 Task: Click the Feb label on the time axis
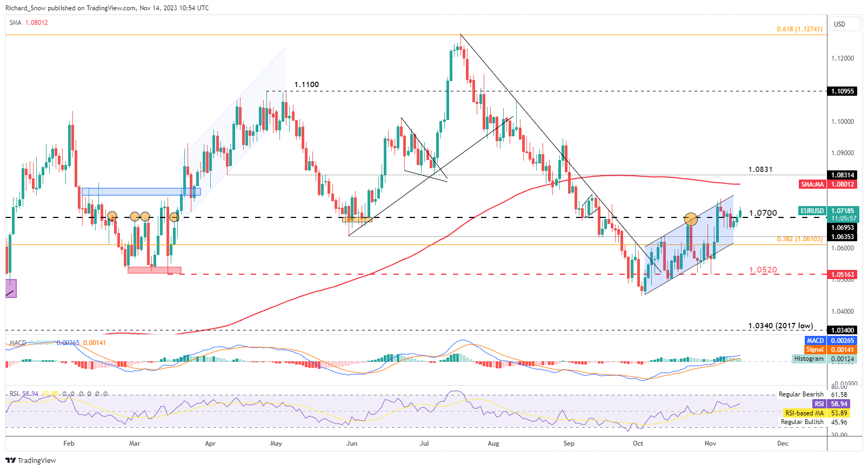pyautogui.click(x=69, y=443)
